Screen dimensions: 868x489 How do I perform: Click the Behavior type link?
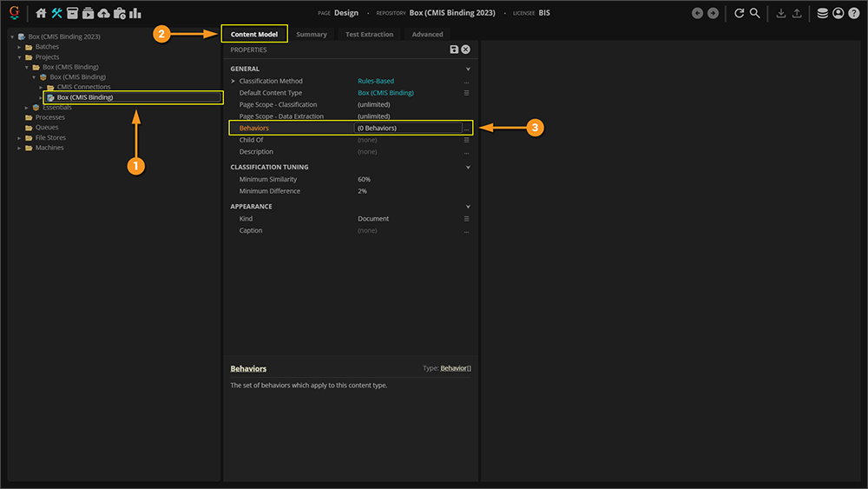click(x=455, y=368)
